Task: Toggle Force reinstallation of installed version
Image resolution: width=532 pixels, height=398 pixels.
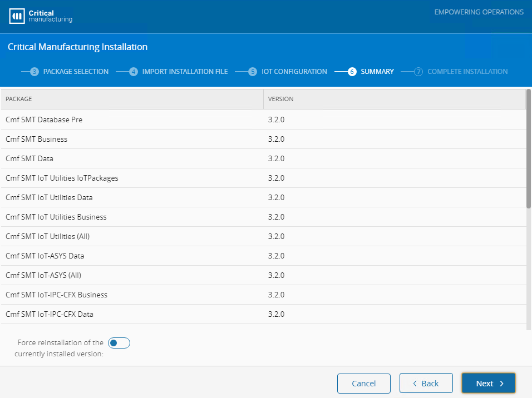Action: coord(119,343)
